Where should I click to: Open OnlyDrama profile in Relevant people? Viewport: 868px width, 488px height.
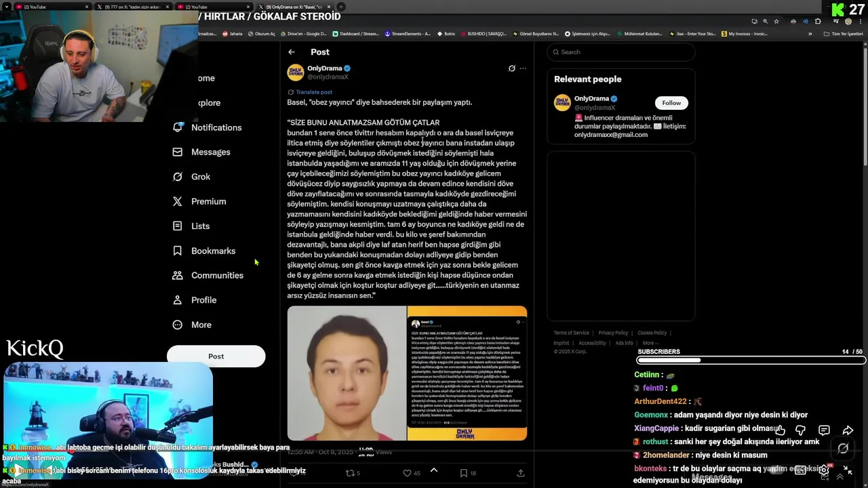pyautogui.click(x=591, y=99)
